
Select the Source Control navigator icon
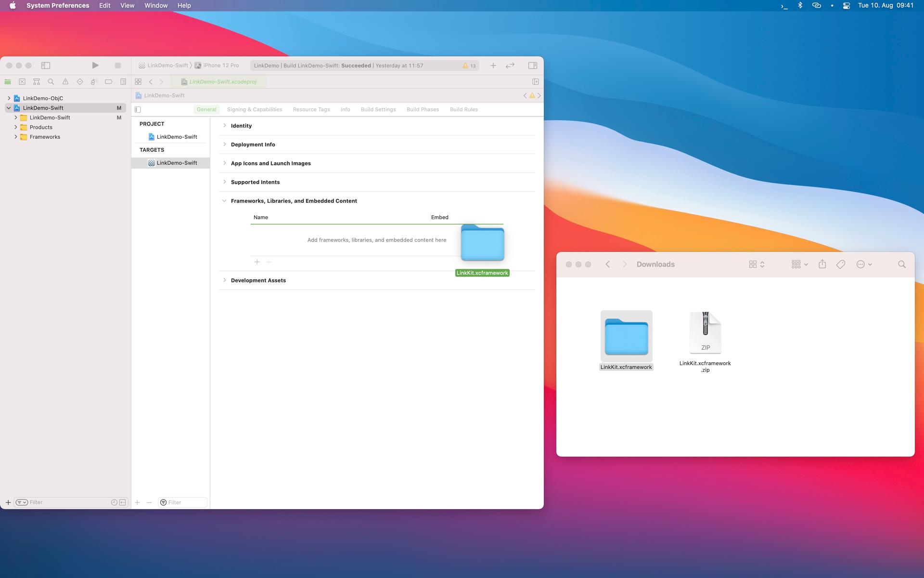(x=22, y=82)
